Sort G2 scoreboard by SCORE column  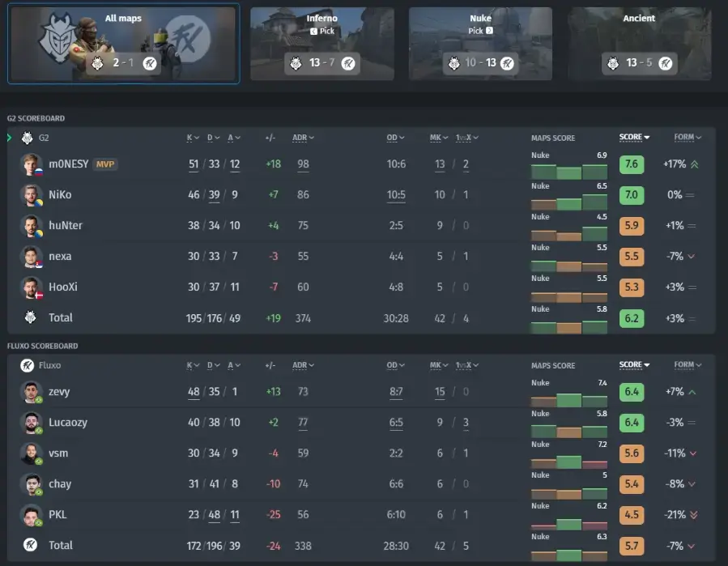pos(634,137)
